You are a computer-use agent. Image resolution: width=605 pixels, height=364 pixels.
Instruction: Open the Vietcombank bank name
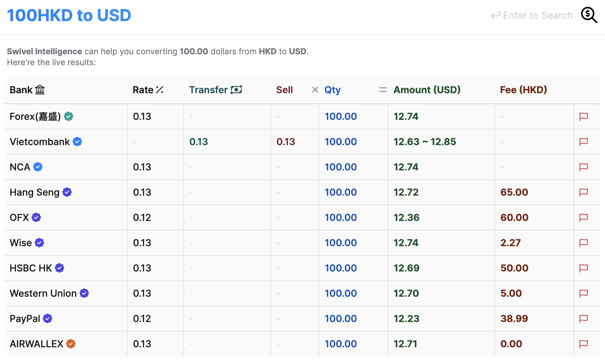[40, 142]
